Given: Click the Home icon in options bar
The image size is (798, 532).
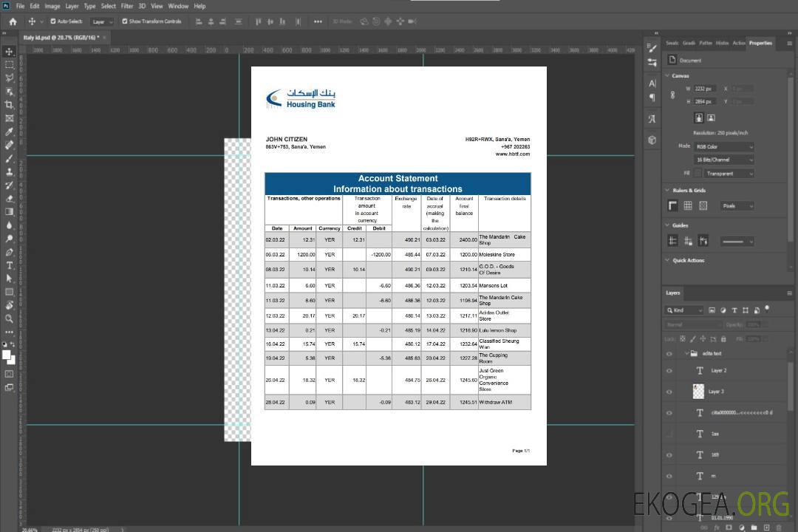Looking at the screenshot, I should tap(13, 21).
